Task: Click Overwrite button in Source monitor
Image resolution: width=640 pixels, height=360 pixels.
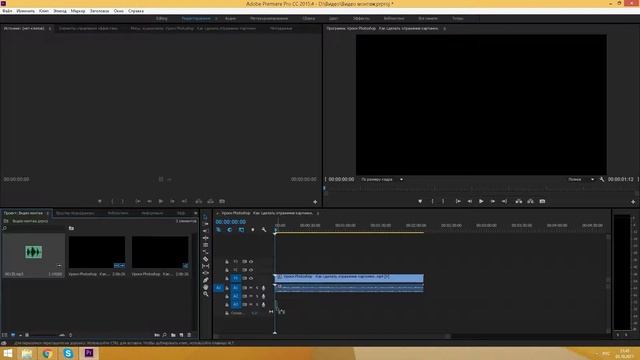Action: pyautogui.click(x=210, y=201)
